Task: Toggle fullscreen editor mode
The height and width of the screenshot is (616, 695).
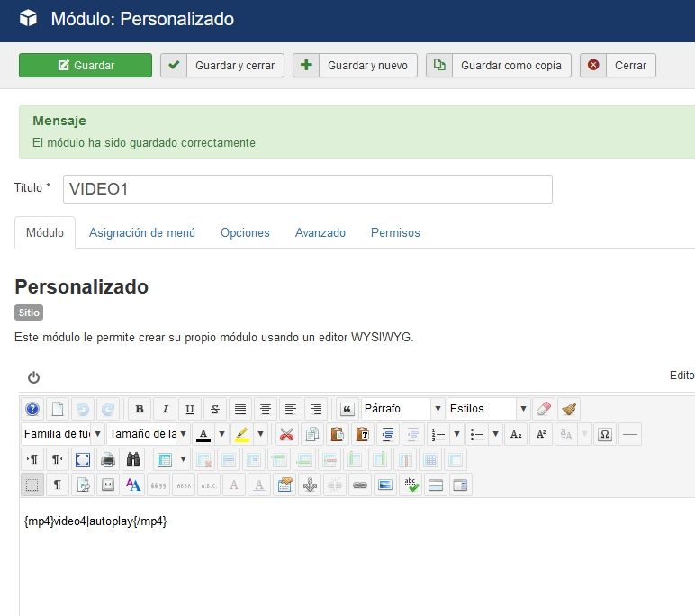Action: tap(83, 459)
